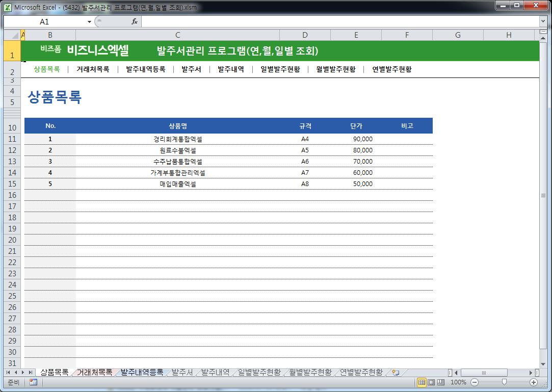The image size is (552, 392).
Task: Click the Insert Worksheet tab icon
Action: pos(396,373)
